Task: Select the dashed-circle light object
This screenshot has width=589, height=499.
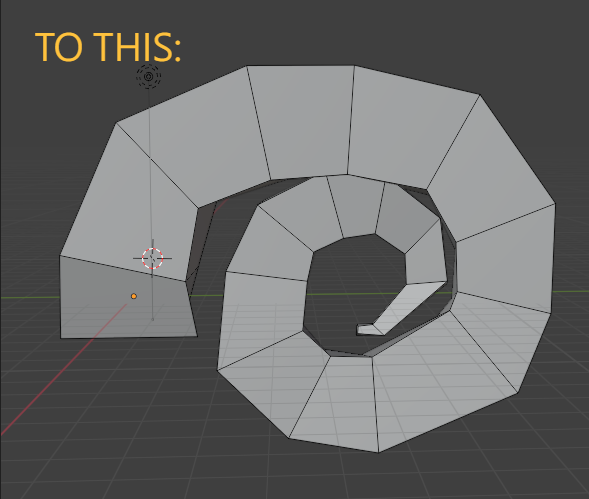Action: (x=148, y=77)
